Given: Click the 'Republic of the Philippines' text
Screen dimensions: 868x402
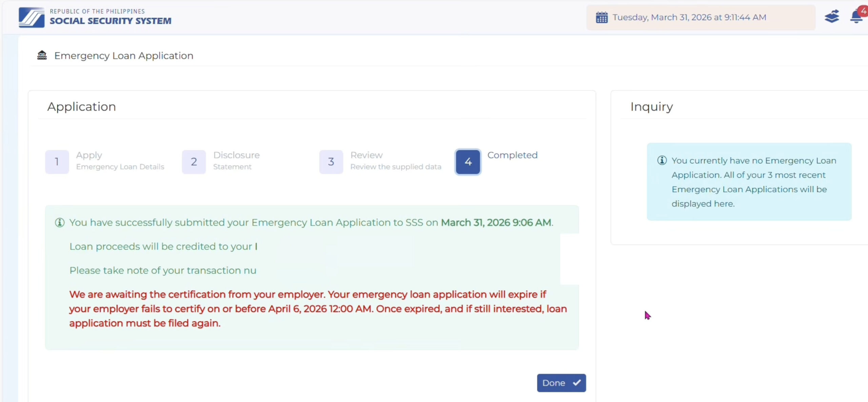Looking at the screenshot, I should coord(97,11).
